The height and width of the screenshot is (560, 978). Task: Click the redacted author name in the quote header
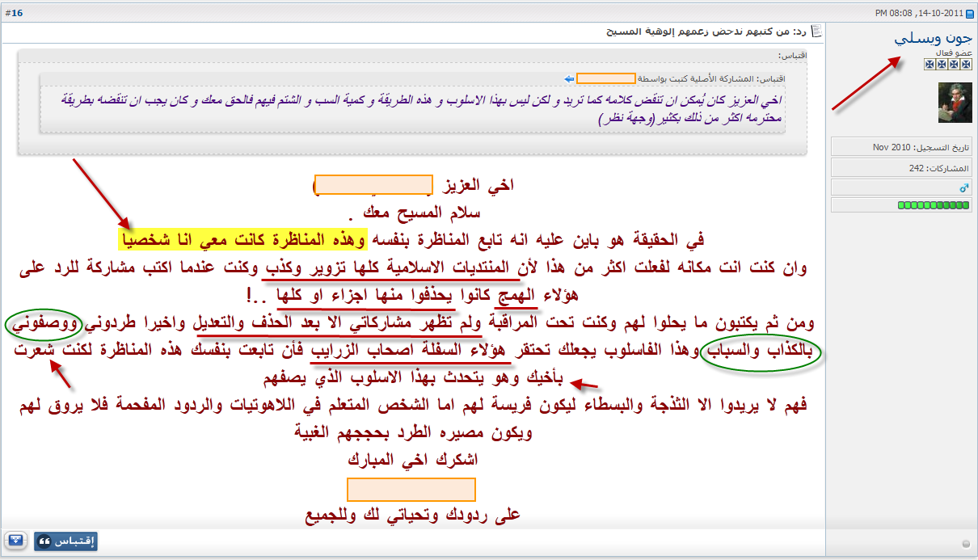[605, 78]
